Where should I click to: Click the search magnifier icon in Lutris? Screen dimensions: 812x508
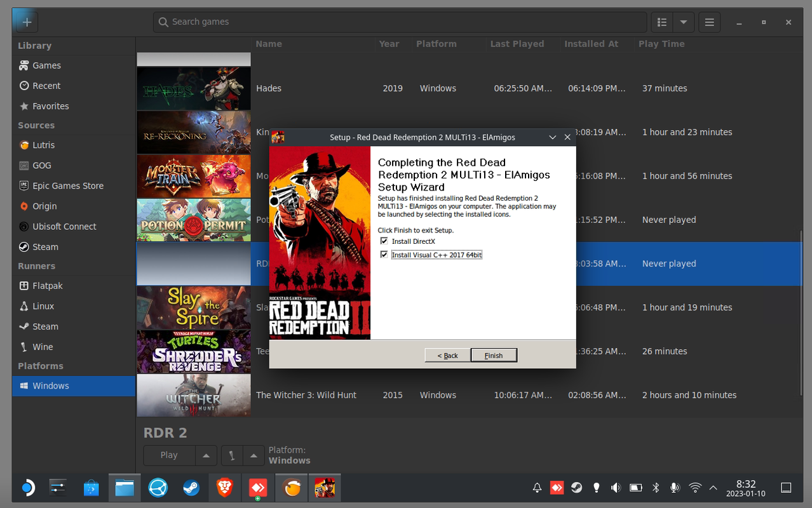pos(163,22)
